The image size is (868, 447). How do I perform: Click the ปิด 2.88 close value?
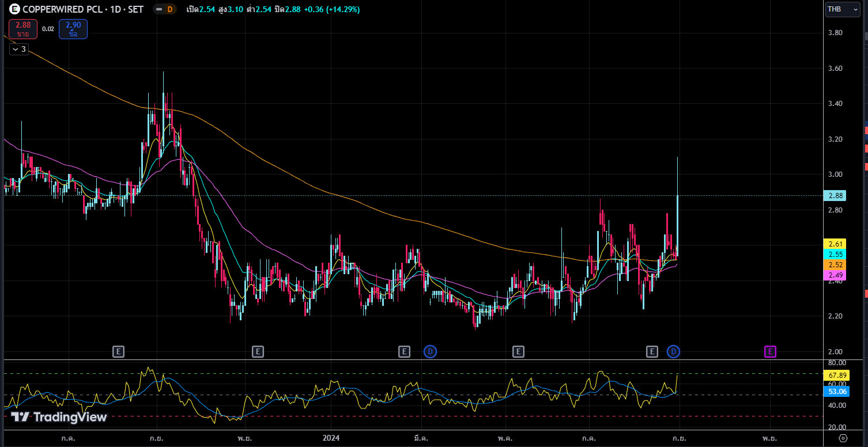click(x=287, y=10)
